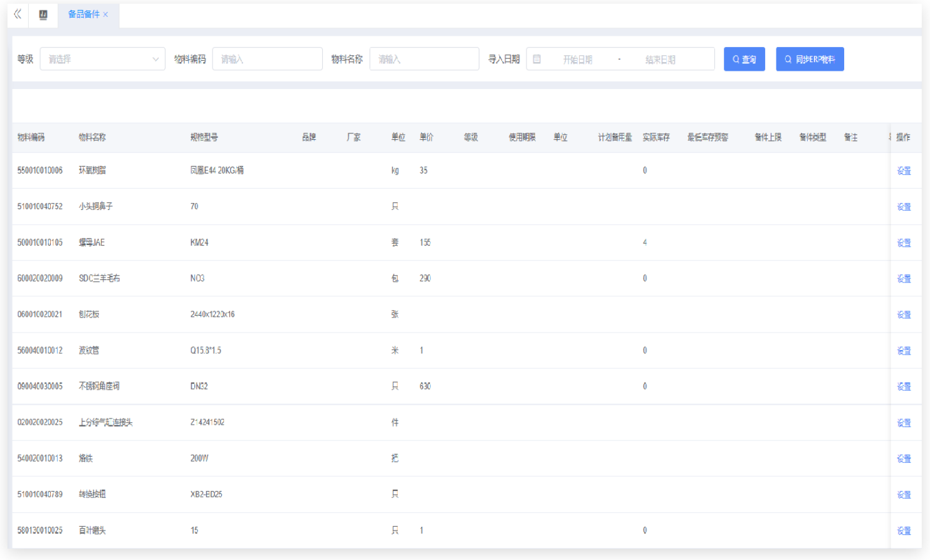Click the 使用期限 column header
The image size is (930, 560).
coord(522,137)
